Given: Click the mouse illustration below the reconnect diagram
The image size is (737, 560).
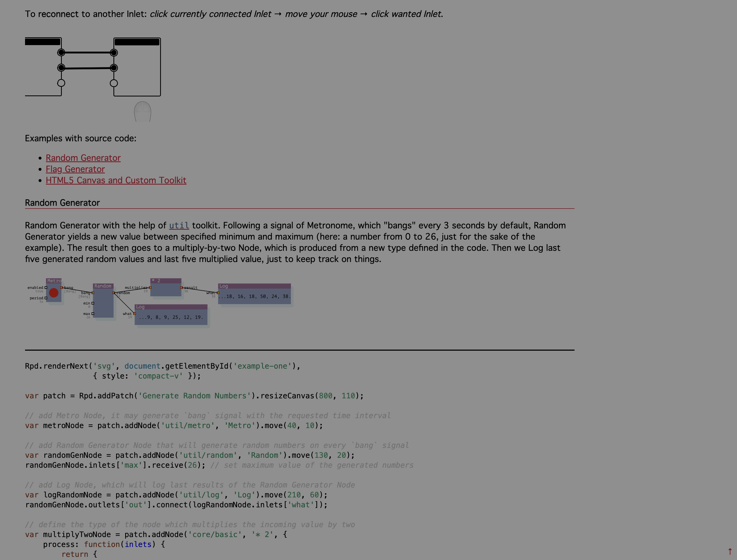Looking at the screenshot, I should (x=143, y=112).
